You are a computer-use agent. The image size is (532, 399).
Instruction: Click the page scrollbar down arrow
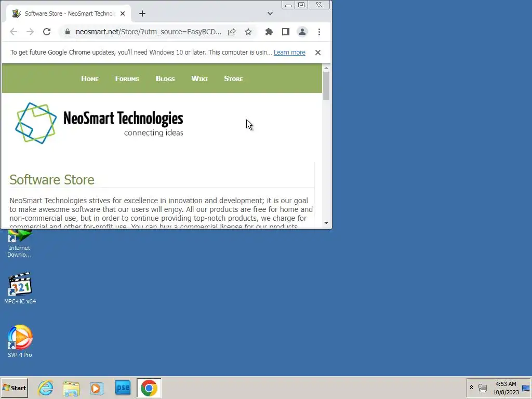326,223
